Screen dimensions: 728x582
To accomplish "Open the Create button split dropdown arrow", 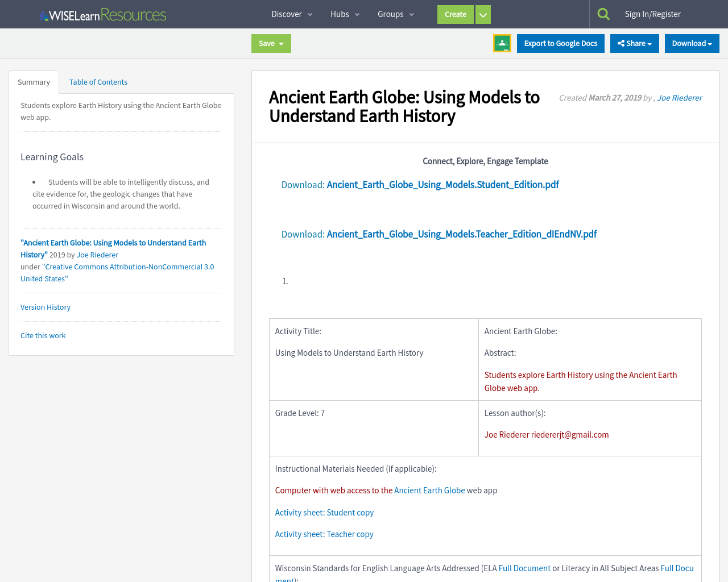I will [483, 14].
